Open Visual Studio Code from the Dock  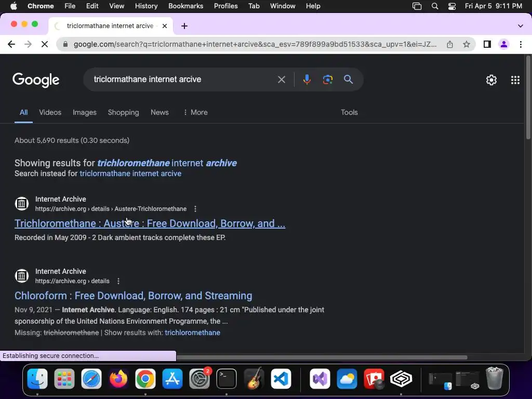pyautogui.click(x=281, y=379)
